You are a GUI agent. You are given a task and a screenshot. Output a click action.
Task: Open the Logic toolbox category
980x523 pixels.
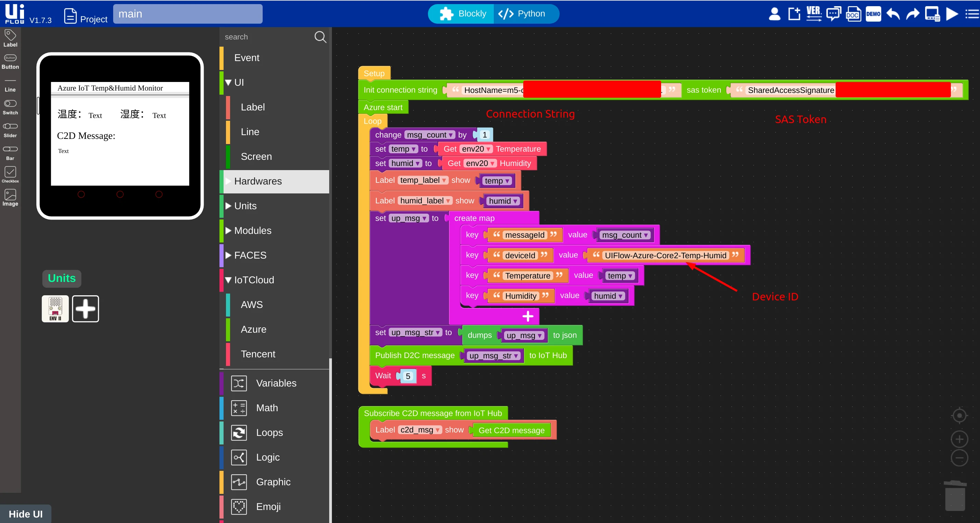tap(275, 457)
